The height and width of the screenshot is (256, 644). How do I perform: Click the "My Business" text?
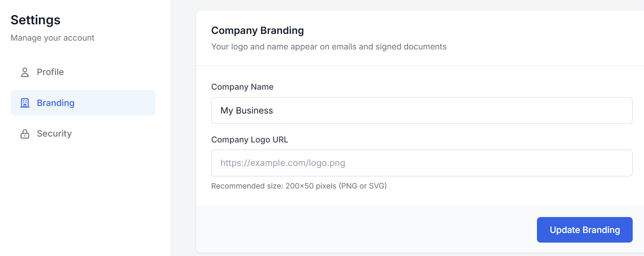tap(247, 111)
